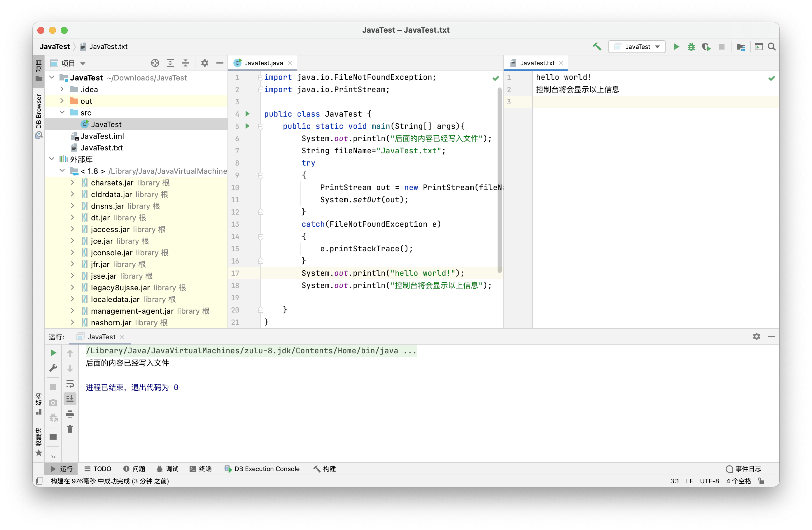Expand the out folder in project tree
The height and width of the screenshot is (530, 812).
click(62, 101)
